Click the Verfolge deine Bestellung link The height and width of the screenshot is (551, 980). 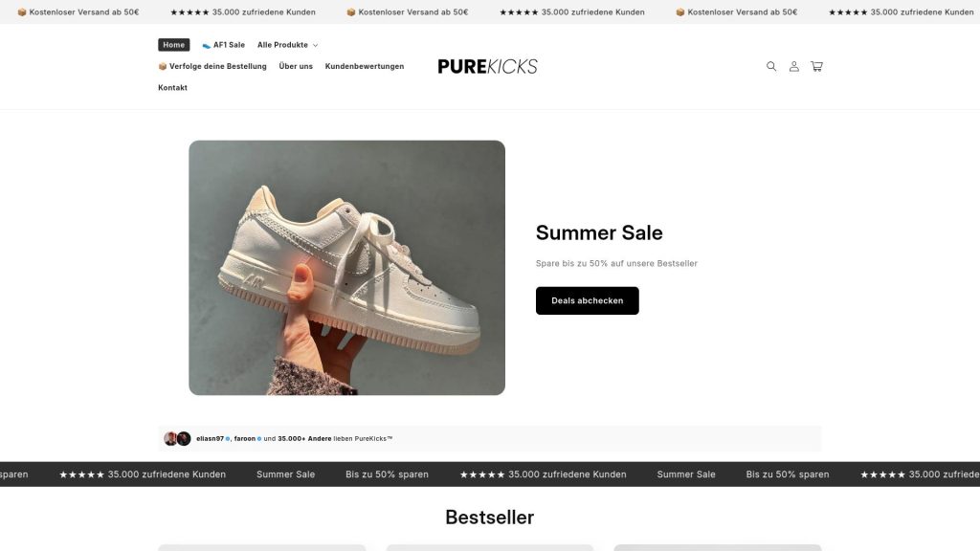(217, 66)
